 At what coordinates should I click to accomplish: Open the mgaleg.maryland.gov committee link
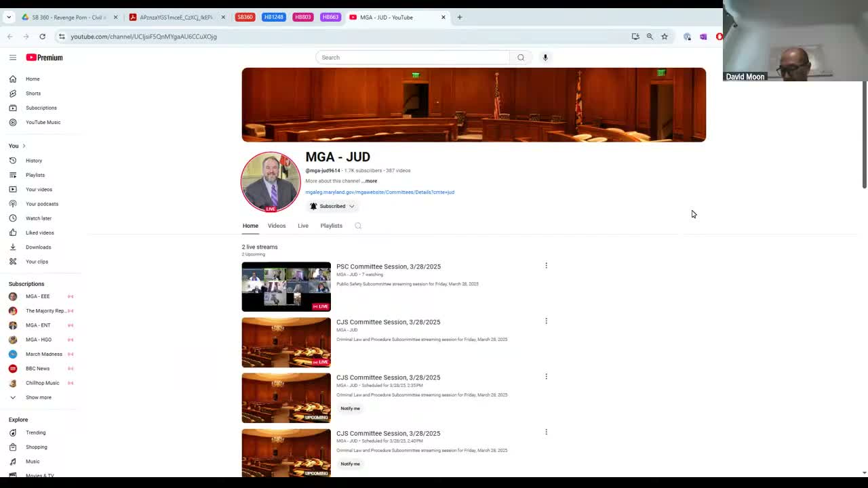380,192
